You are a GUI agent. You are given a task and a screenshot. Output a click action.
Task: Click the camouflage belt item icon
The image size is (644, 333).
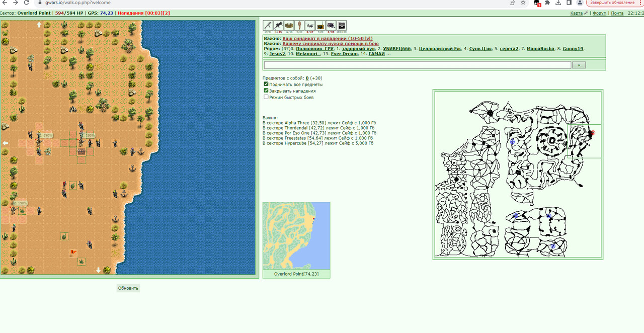[289, 25]
